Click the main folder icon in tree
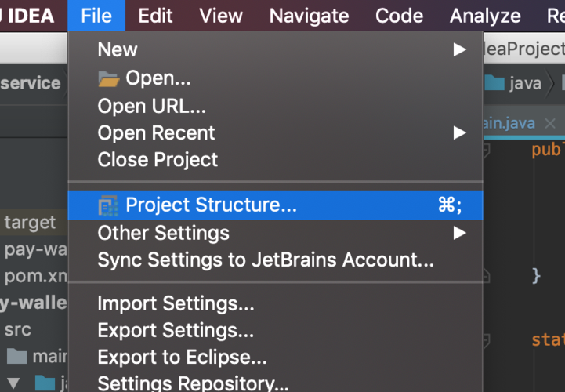The image size is (565, 392). click(x=17, y=356)
